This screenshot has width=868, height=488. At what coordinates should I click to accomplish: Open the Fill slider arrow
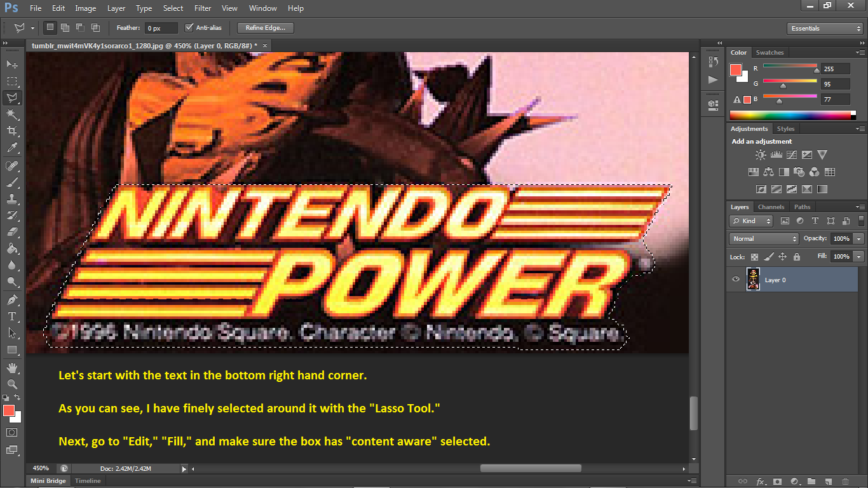point(859,257)
